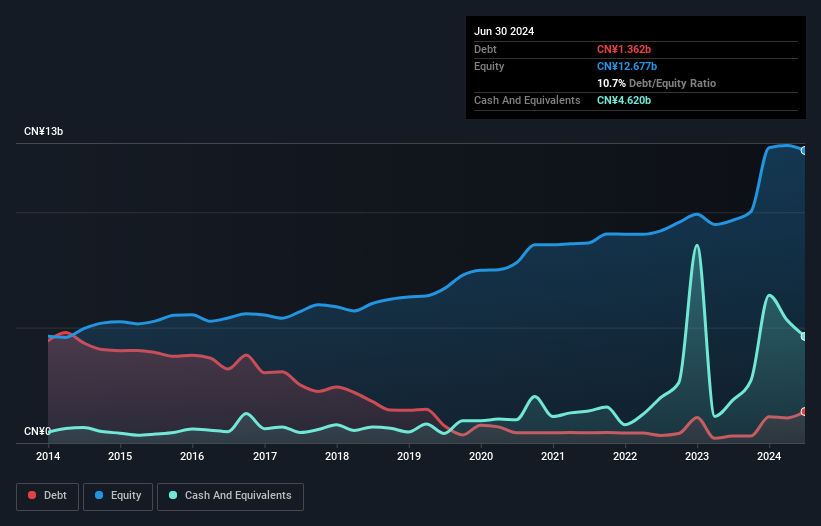Image resolution: width=821 pixels, height=526 pixels.
Task: Select the Debt endpoint marker on chart
Action: 804,412
